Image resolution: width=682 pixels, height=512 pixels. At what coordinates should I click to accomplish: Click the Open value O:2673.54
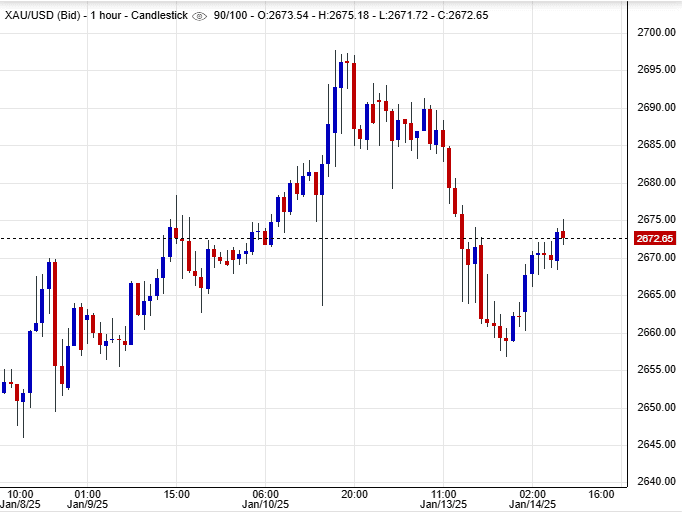pos(283,16)
